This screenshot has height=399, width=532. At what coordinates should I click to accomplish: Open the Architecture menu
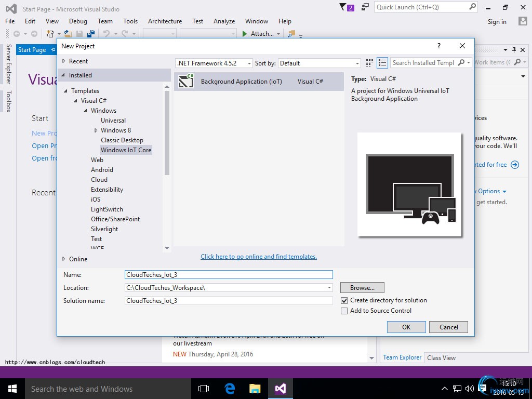coord(165,21)
